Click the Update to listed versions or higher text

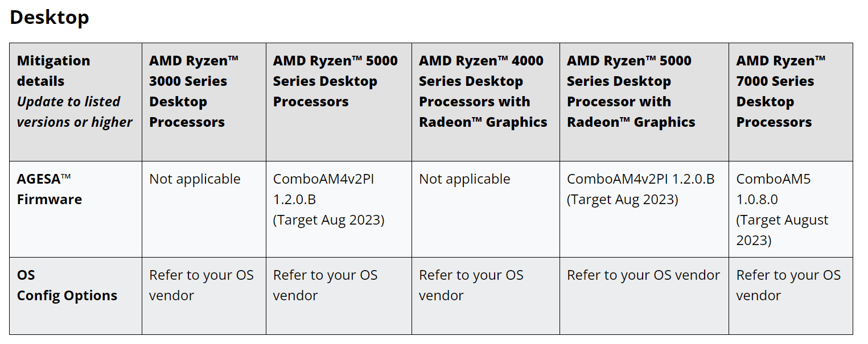[x=75, y=112]
